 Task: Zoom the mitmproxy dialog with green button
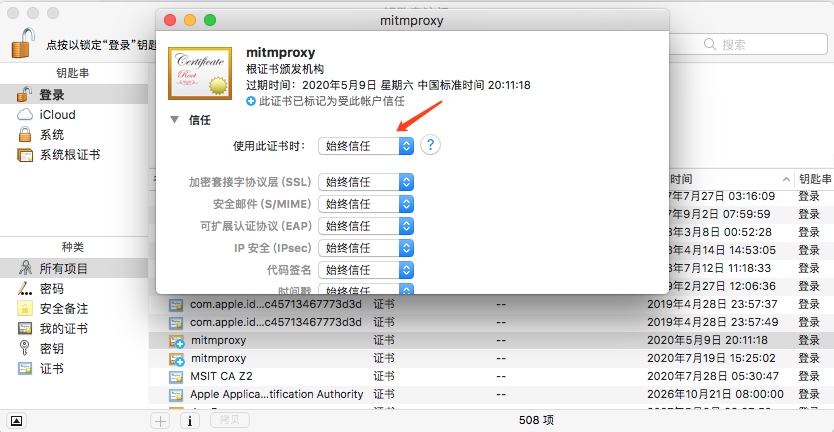(210, 20)
